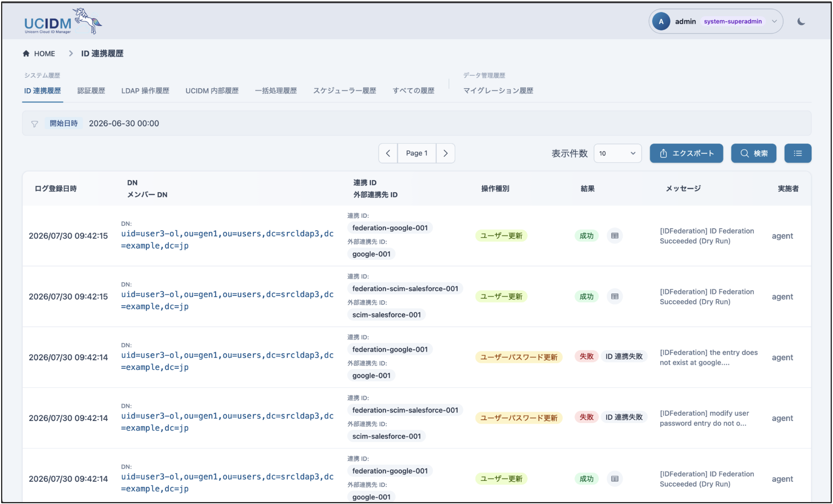Open the first row's DN link
The width and height of the screenshot is (833, 504).
(227, 239)
